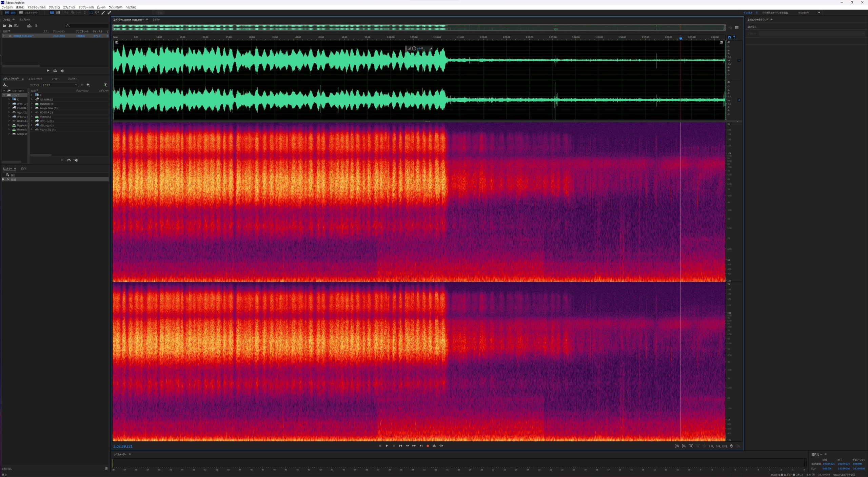Open the エフェクト(S) menu
The height and width of the screenshot is (477, 868).
(69, 7)
